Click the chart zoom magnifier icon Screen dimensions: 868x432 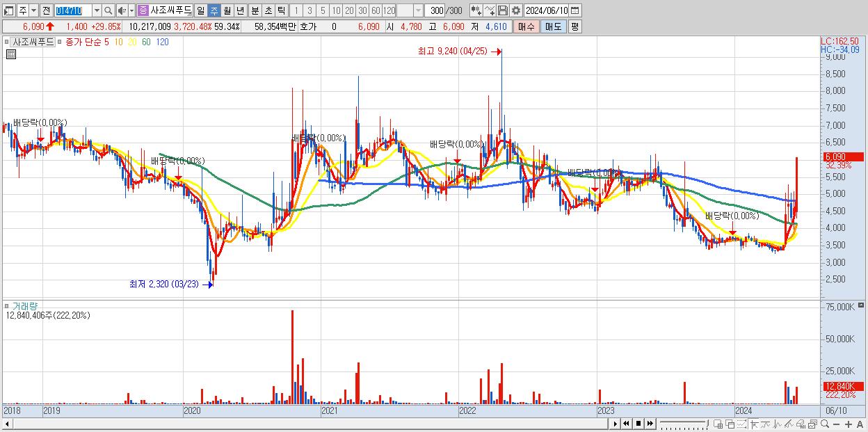click(x=825, y=424)
